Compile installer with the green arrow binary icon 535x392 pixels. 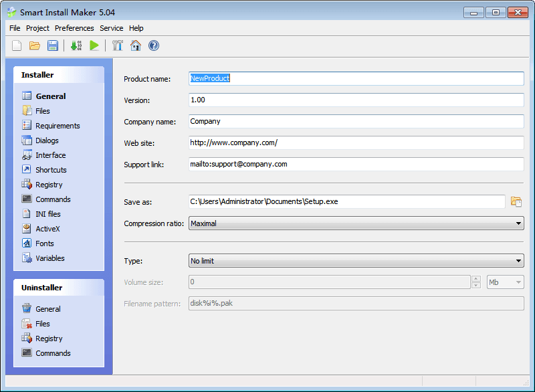[x=76, y=45]
